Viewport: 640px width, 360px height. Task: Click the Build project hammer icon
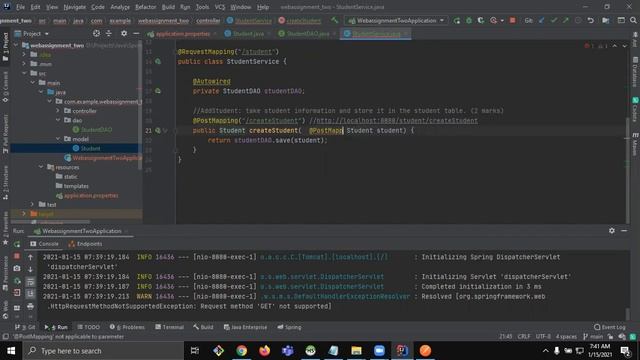(x=334, y=20)
